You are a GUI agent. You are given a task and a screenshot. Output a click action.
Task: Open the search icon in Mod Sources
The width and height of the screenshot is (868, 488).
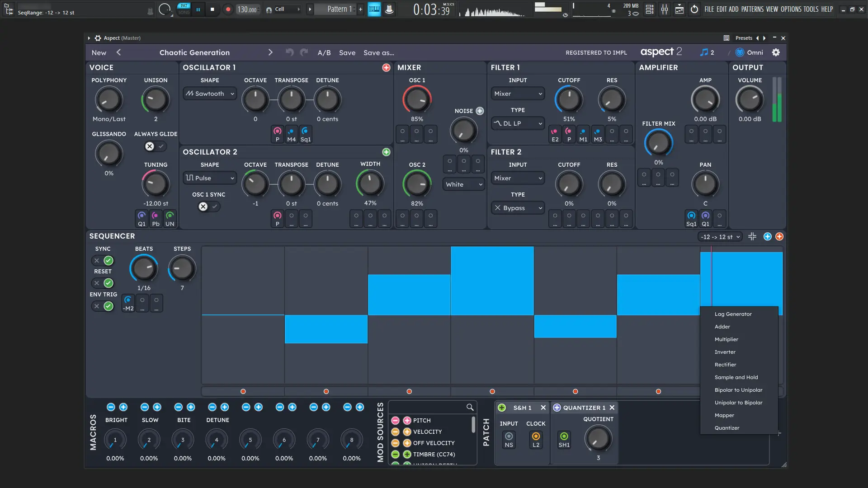(x=470, y=407)
